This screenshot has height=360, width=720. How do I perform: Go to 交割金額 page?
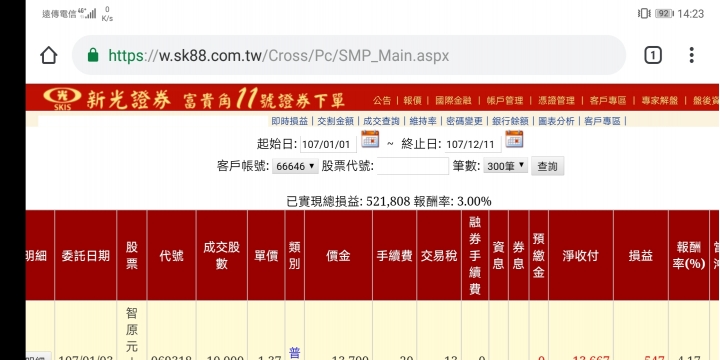pyautogui.click(x=335, y=121)
